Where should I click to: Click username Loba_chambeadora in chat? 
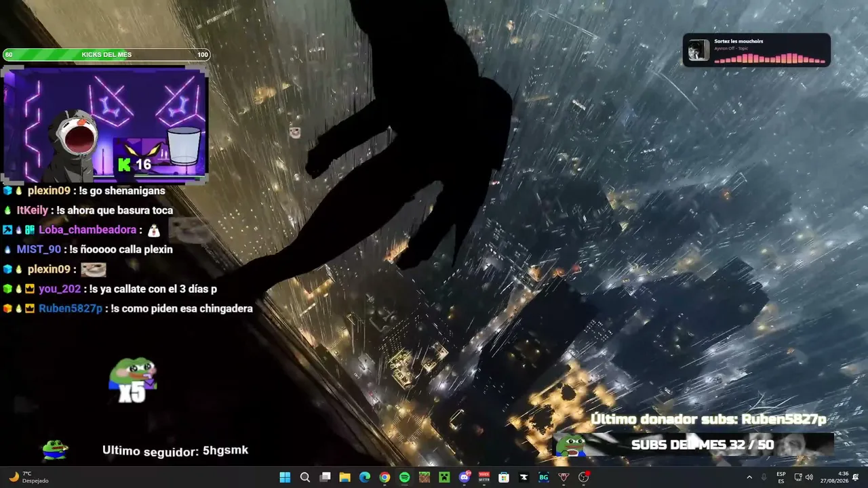pyautogui.click(x=87, y=230)
